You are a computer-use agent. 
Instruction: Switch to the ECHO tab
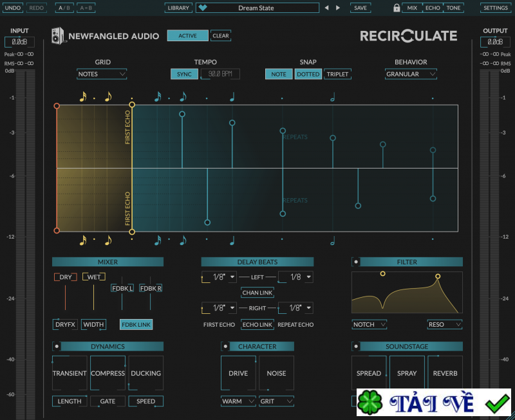(x=433, y=8)
